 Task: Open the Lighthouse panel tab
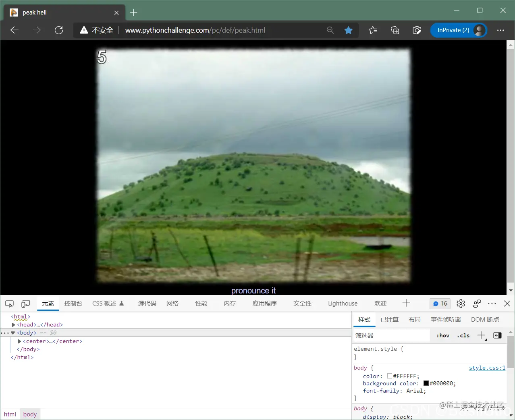[x=343, y=304]
